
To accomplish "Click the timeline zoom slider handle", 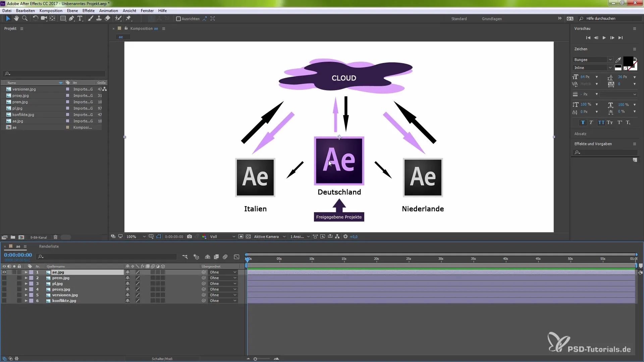I will point(255,359).
